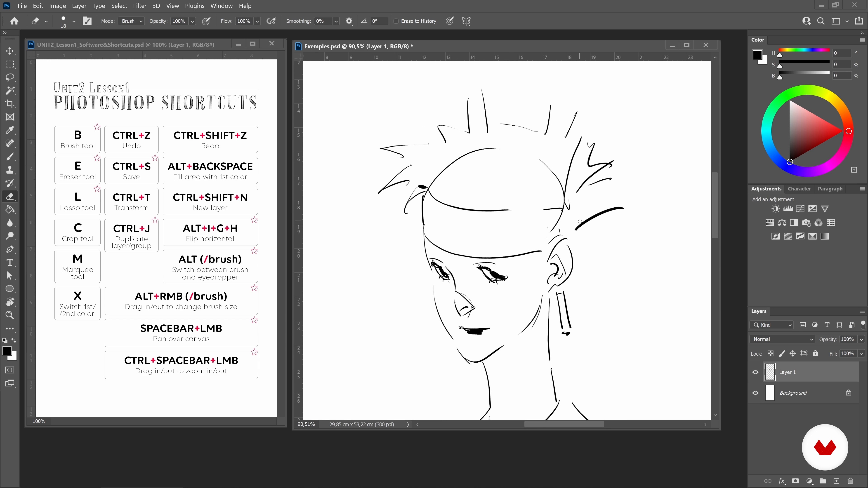Screen dimensions: 868x488
Task: Click the Flow percentage input field
Action: click(x=244, y=21)
